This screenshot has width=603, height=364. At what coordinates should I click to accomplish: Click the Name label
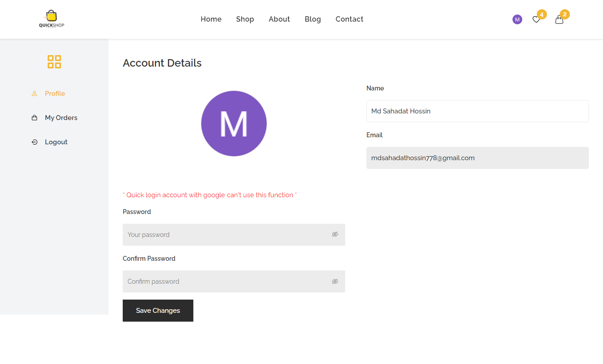[x=375, y=88]
